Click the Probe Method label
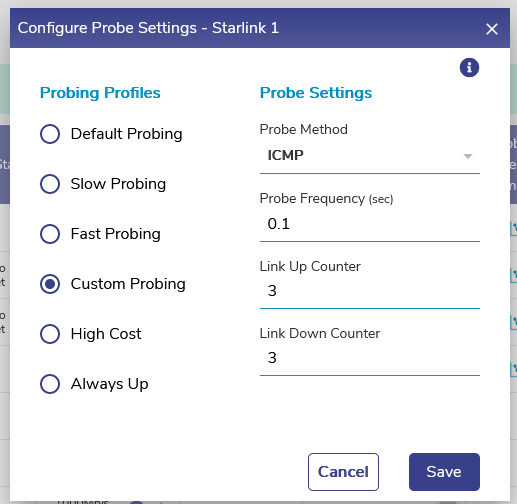The width and height of the screenshot is (517, 504). point(304,129)
